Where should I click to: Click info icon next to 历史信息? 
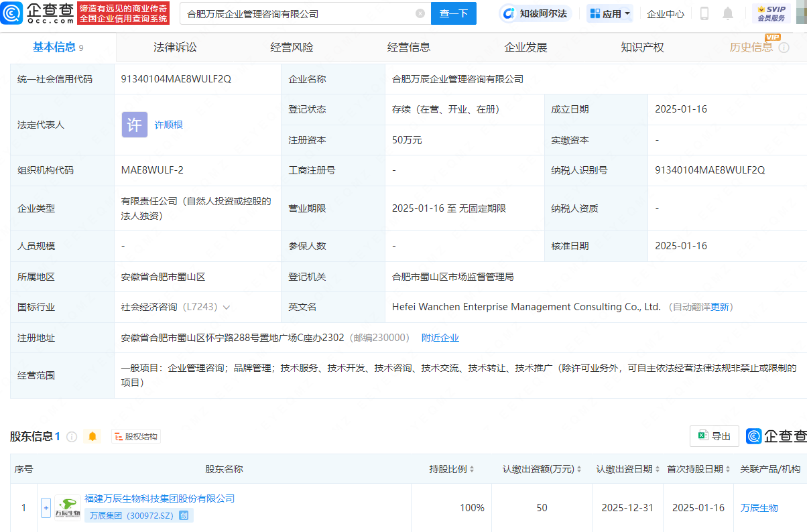point(783,48)
